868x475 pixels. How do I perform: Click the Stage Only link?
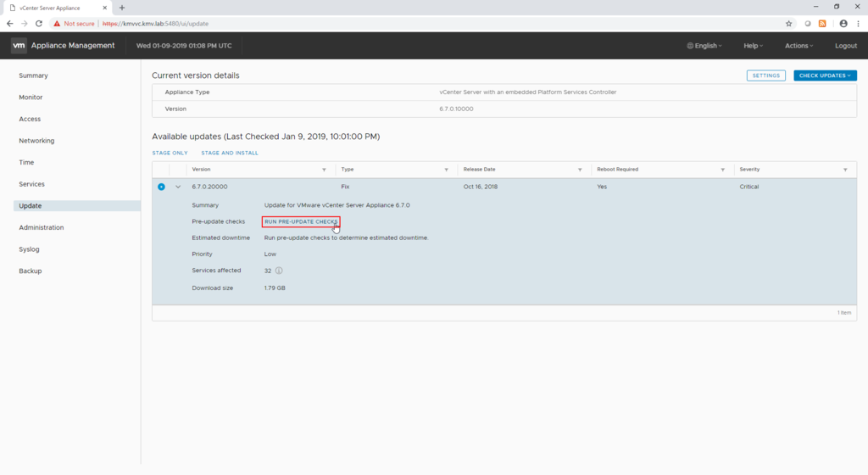170,153
